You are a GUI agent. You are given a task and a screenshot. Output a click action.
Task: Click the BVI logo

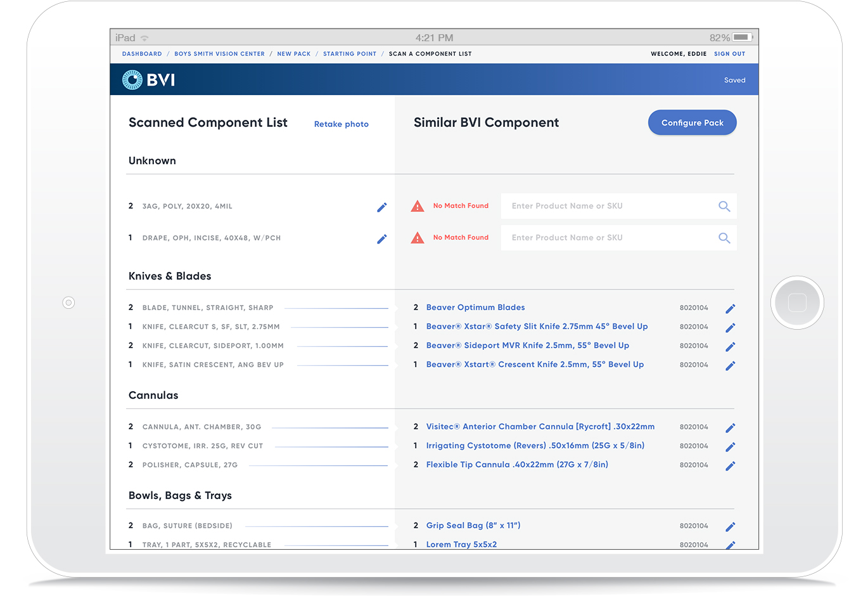point(148,80)
